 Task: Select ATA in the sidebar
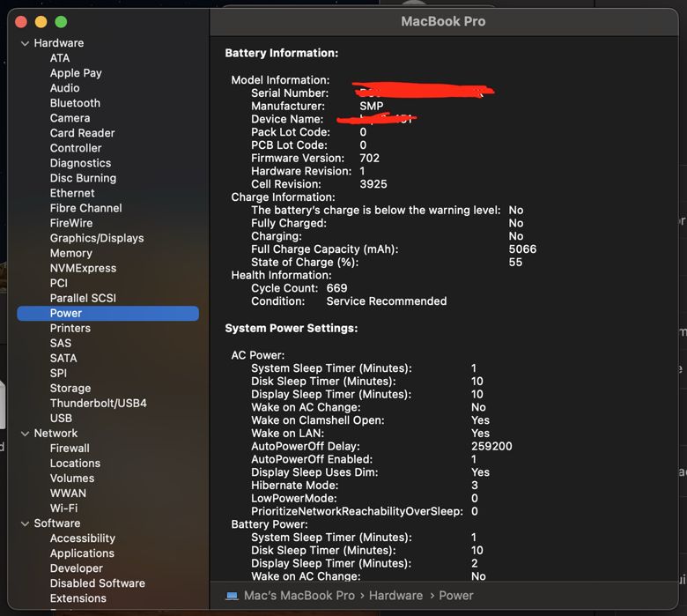coord(60,58)
